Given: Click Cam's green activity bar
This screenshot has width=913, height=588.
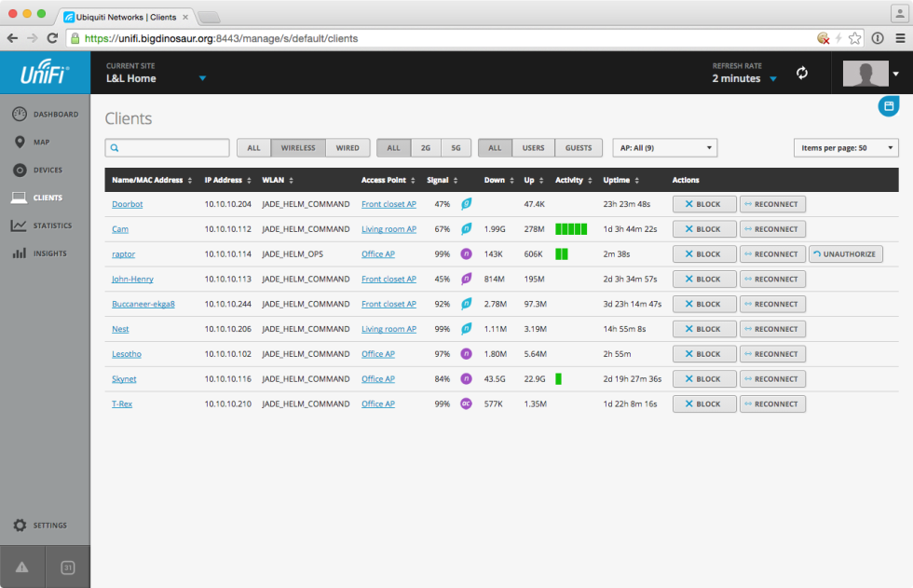Looking at the screenshot, I should coord(571,229).
